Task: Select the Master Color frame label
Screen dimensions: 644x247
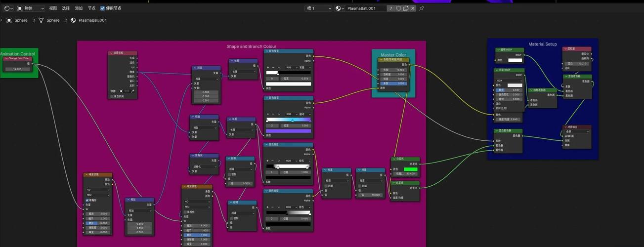Action: click(x=393, y=55)
